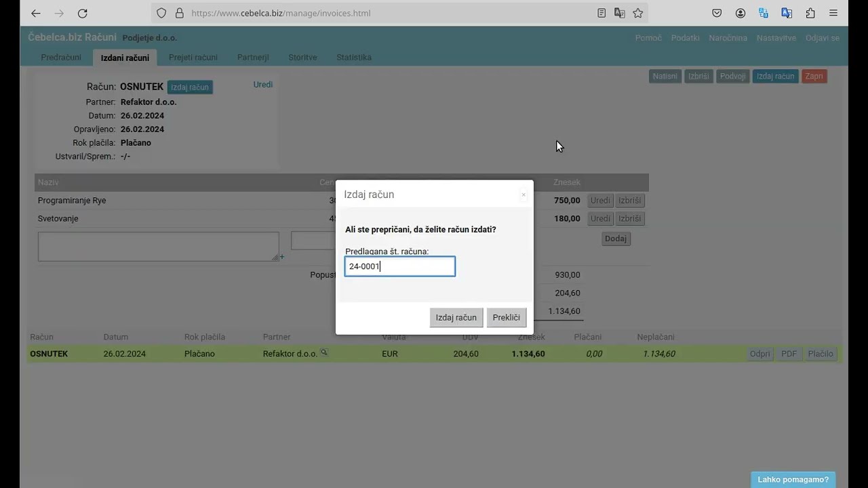This screenshot has width=868, height=488.
Task: Click Izbriši for Programiranje Rye row
Action: [630, 201]
